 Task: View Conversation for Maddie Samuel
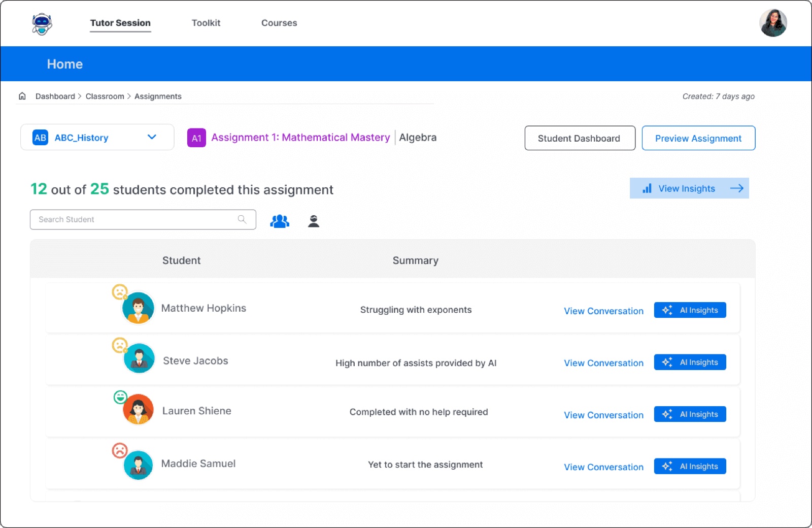[603, 467]
